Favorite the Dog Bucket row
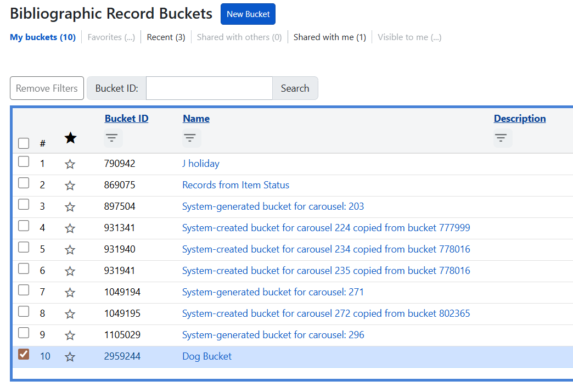This screenshot has width=573, height=392. click(70, 356)
